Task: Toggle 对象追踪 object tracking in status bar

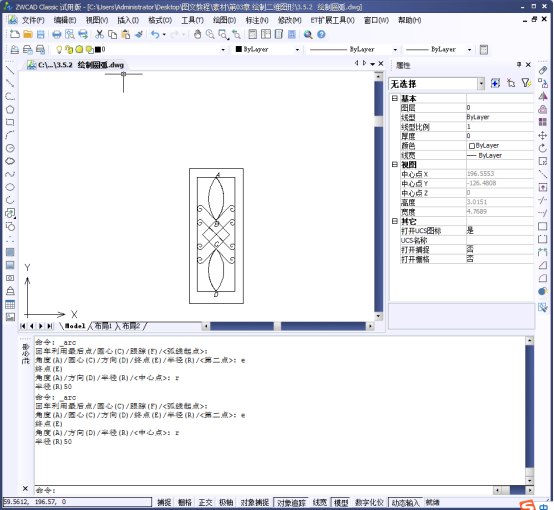Action: 291,502
